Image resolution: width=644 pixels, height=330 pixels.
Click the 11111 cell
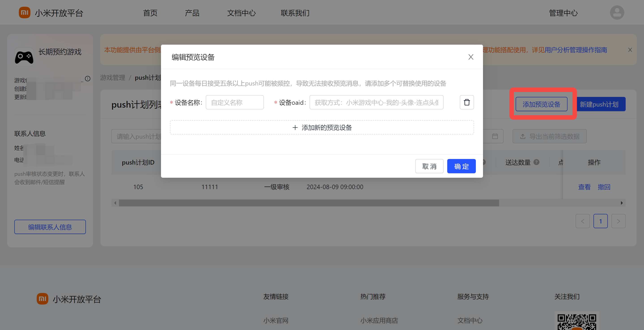210,187
